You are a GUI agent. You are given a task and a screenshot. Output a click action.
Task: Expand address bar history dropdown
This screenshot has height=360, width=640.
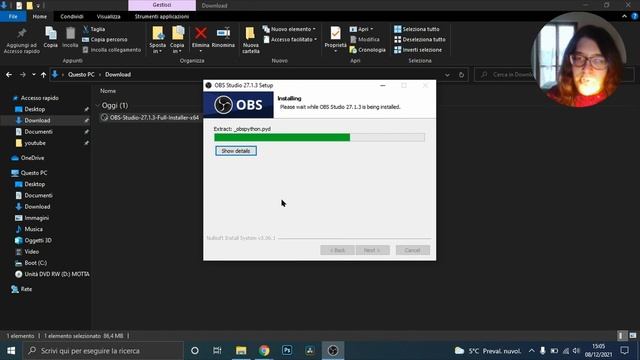coord(447,75)
